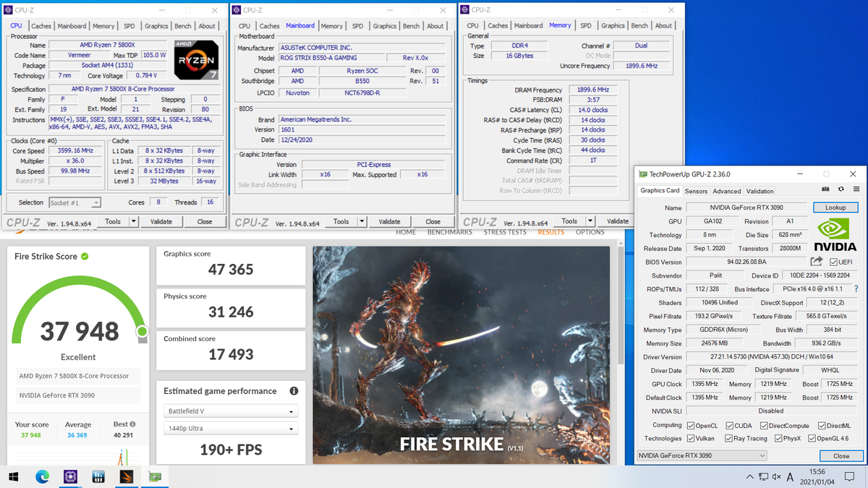Toggle the Vulkan checkbox
868x488 pixels.
click(x=690, y=438)
